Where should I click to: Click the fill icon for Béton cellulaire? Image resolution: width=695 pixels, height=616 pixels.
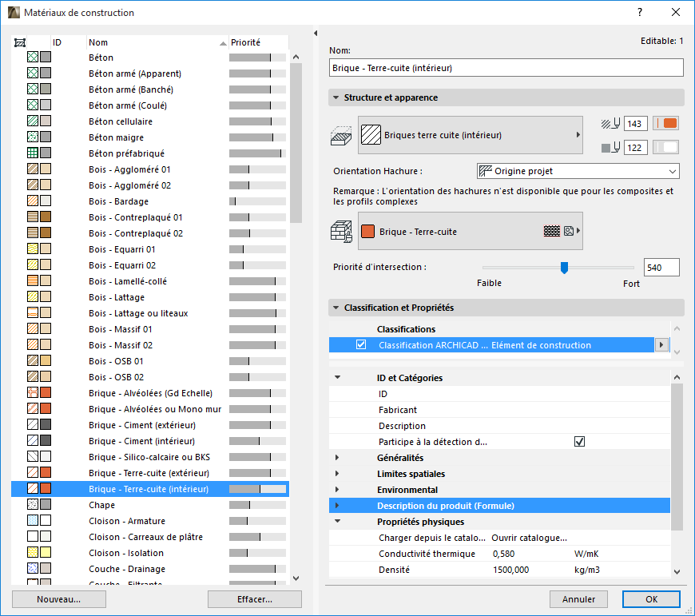click(x=33, y=121)
